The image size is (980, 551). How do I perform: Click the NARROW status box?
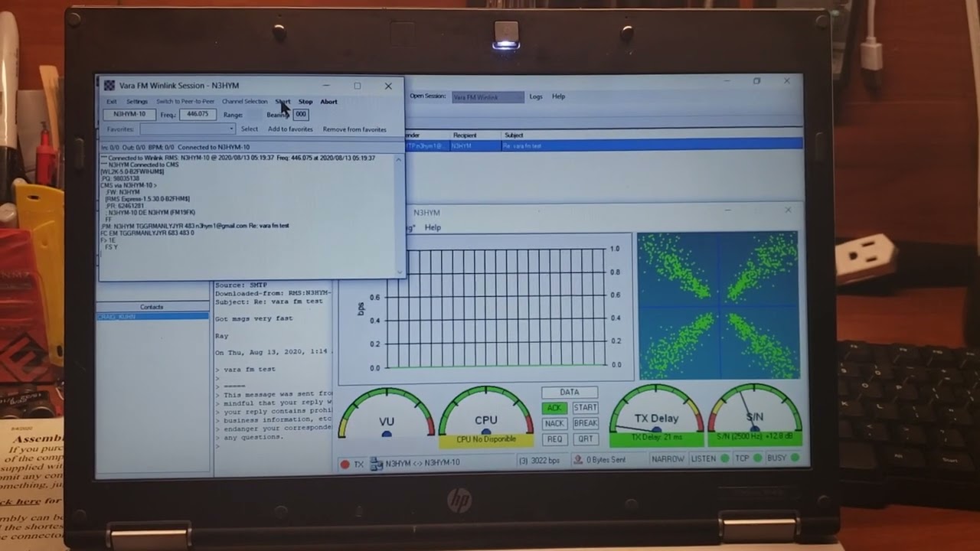[668, 459]
